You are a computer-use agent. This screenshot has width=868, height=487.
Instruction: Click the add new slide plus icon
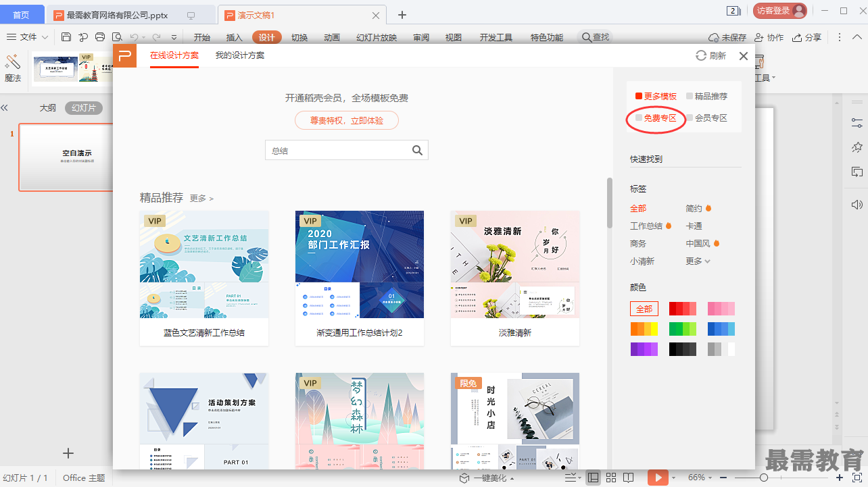pyautogui.click(x=68, y=453)
